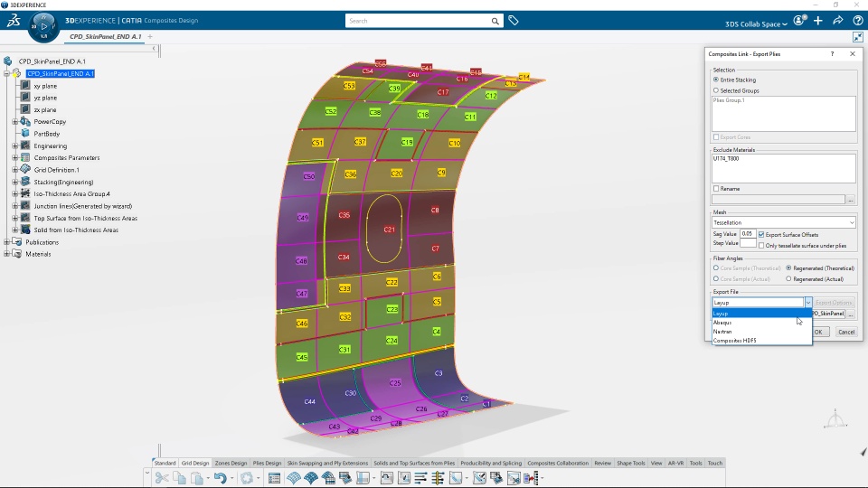Open the 3DS Collab Space dropdown
868x488 pixels.
point(756,23)
